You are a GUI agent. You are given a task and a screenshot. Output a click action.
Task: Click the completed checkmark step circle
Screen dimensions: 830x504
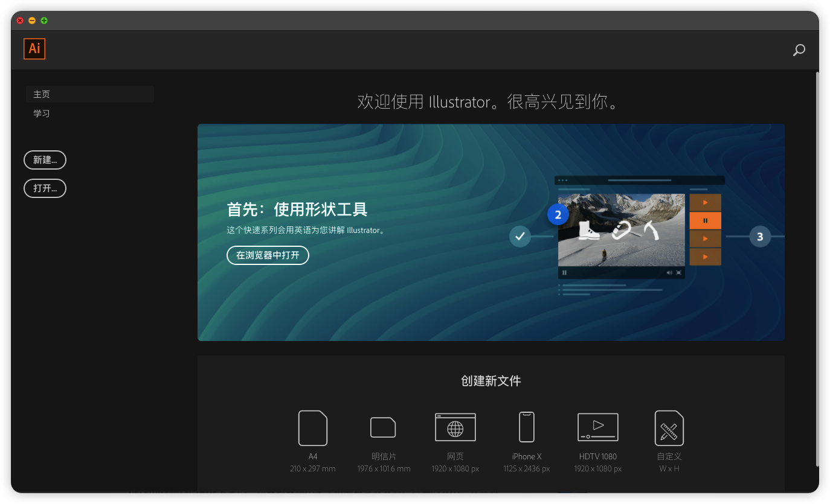tap(520, 236)
